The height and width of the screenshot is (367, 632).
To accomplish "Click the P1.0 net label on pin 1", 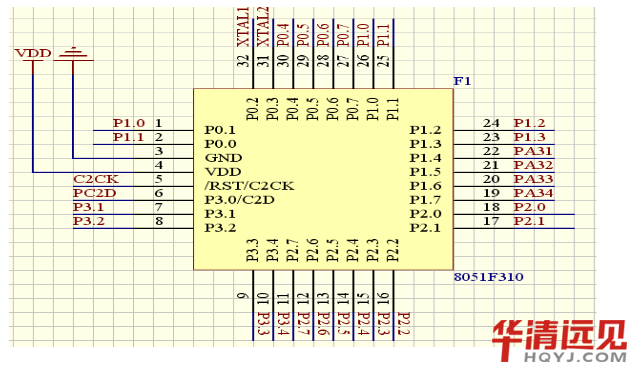I will [129, 123].
